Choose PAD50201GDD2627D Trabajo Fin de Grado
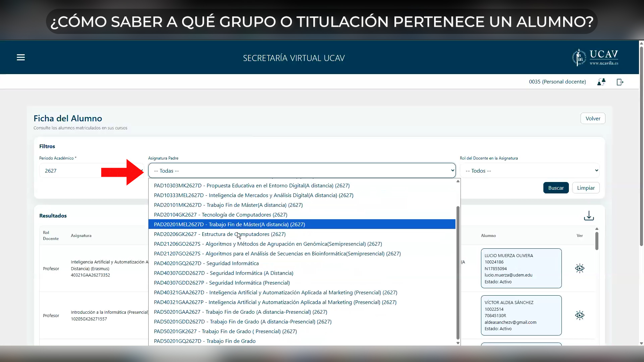This screenshot has width=644, height=362. [302, 321]
